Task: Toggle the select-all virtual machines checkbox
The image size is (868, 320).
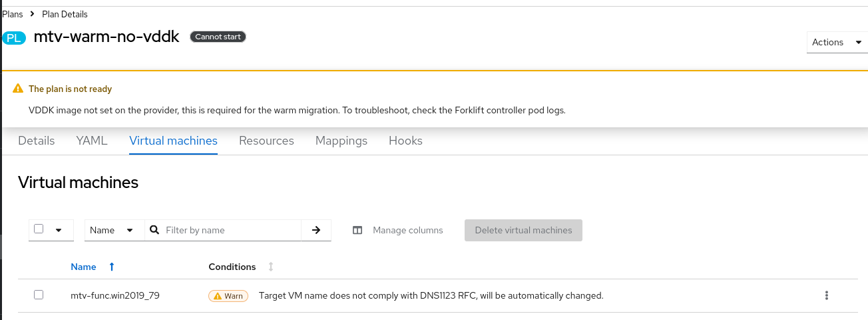Action: pyautogui.click(x=39, y=229)
